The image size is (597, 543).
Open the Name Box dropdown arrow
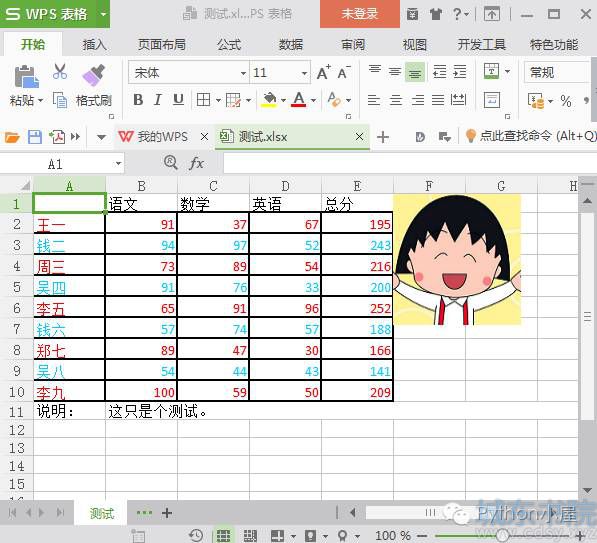point(118,164)
